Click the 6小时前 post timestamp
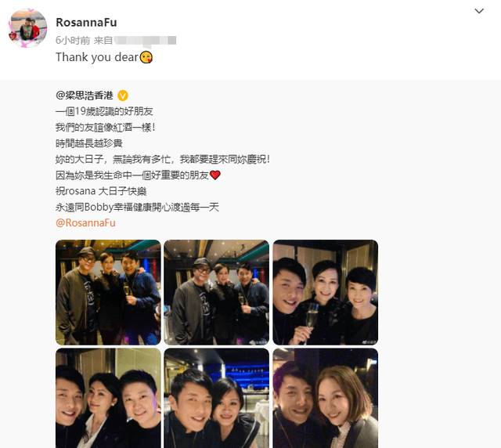501x448 pixels. 73,41
